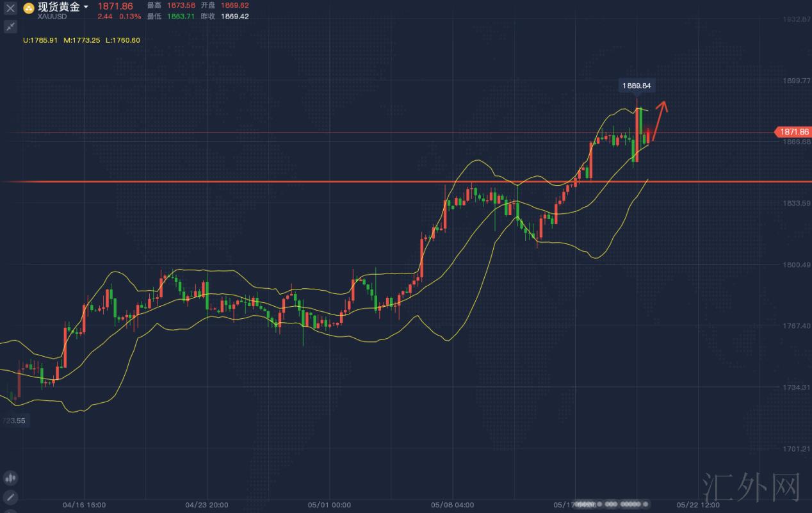Viewport: 812px width, 513px height.
Task: Click the collapse arrows icon below X
Action: pyautogui.click(x=10, y=26)
